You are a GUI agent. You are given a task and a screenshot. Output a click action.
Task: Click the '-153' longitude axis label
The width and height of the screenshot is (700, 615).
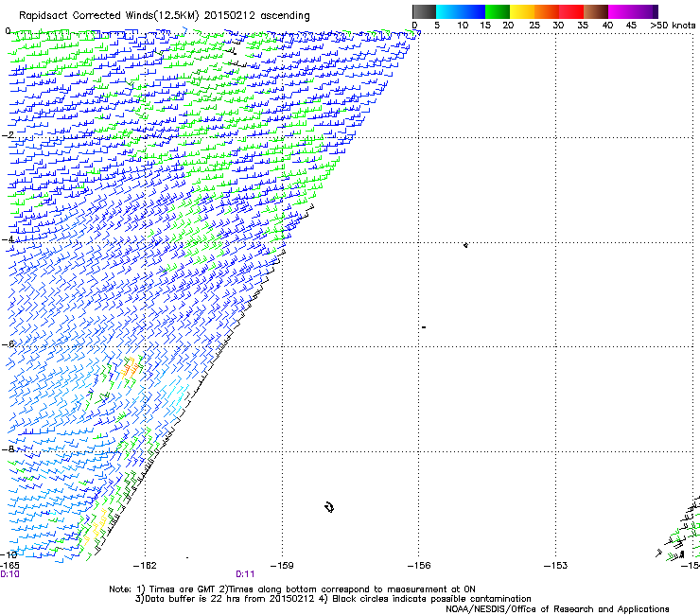point(555,566)
